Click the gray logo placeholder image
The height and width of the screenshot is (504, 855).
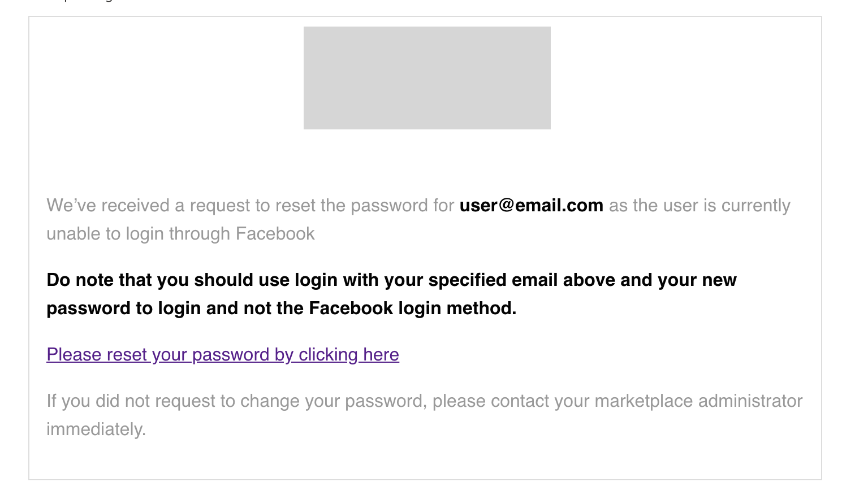tap(427, 78)
